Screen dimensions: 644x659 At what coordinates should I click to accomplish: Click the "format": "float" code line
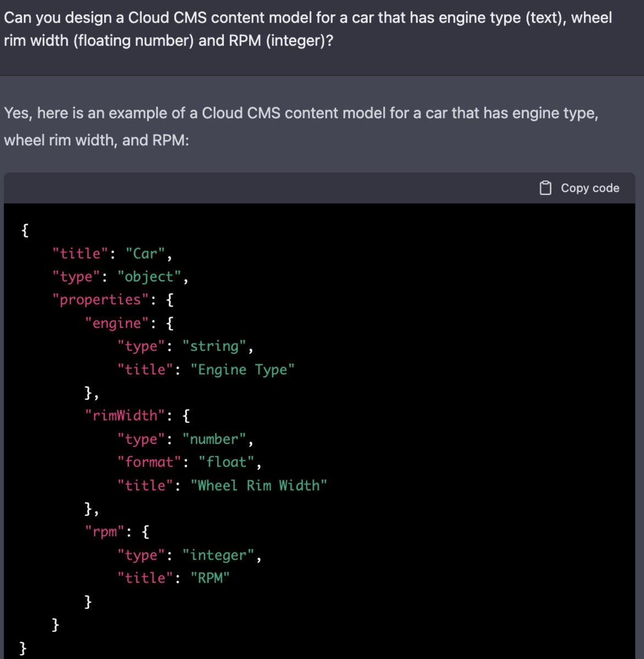[189, 462]
